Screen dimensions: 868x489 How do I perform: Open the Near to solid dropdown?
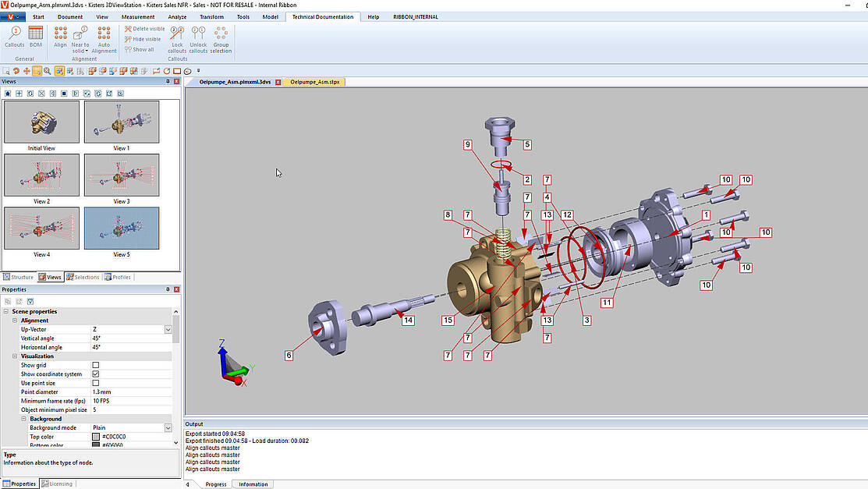click(x=80, y=39)
